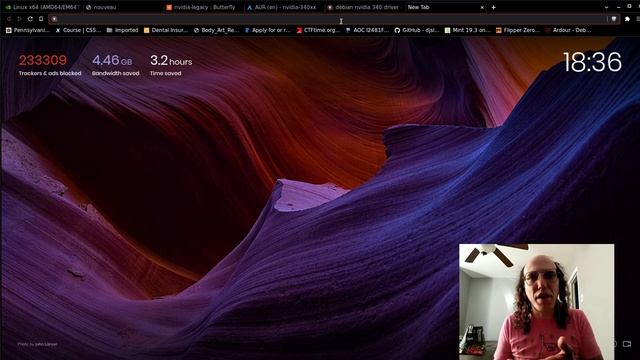
Task: Open the Body_Art_Re... bookmark
Action: (216, 30)
